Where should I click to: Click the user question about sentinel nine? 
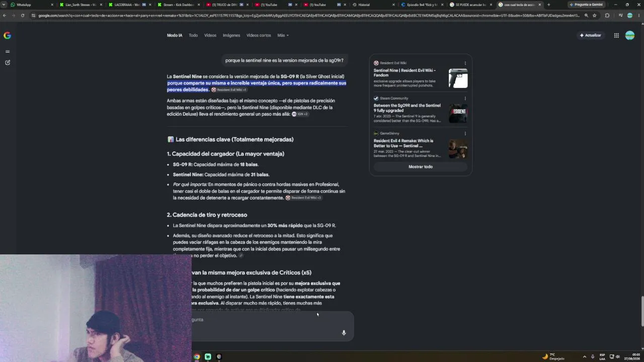click(284, 60)
